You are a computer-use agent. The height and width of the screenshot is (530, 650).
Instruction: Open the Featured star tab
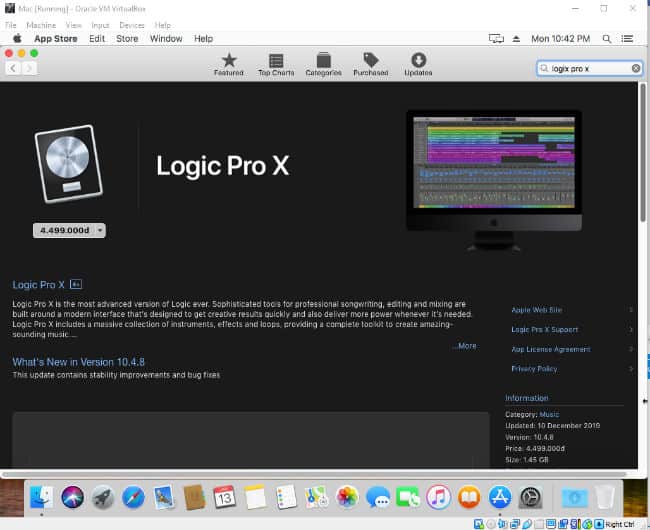coord(229,65)
